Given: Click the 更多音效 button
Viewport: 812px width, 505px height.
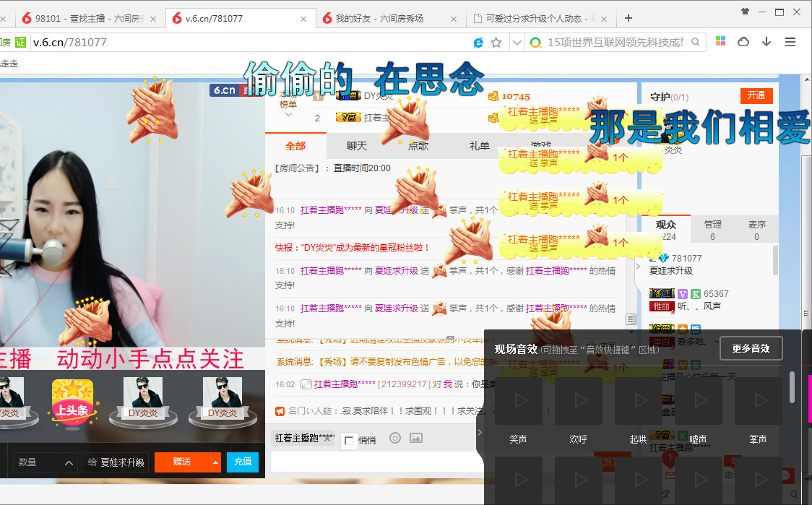Looking at the screenshot, I should 751,348.
